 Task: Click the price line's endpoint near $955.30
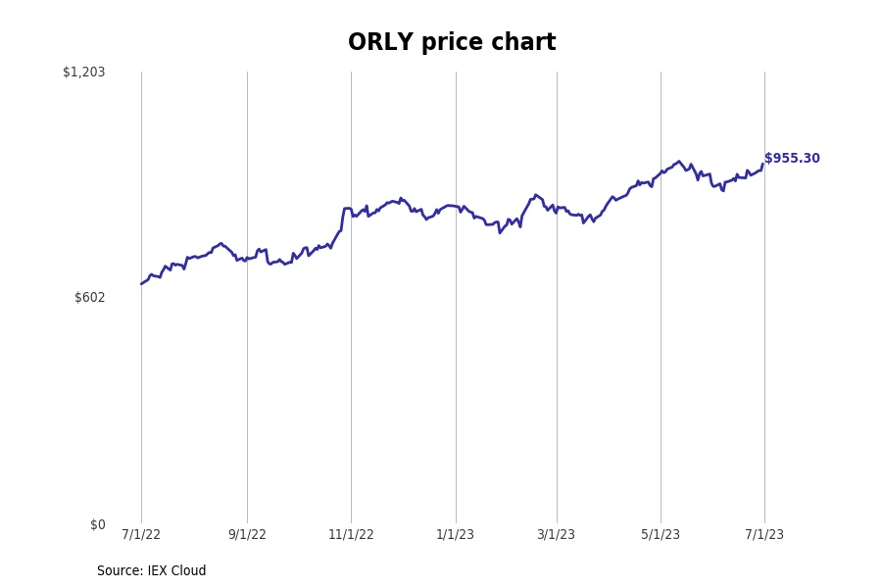point(763,165)
